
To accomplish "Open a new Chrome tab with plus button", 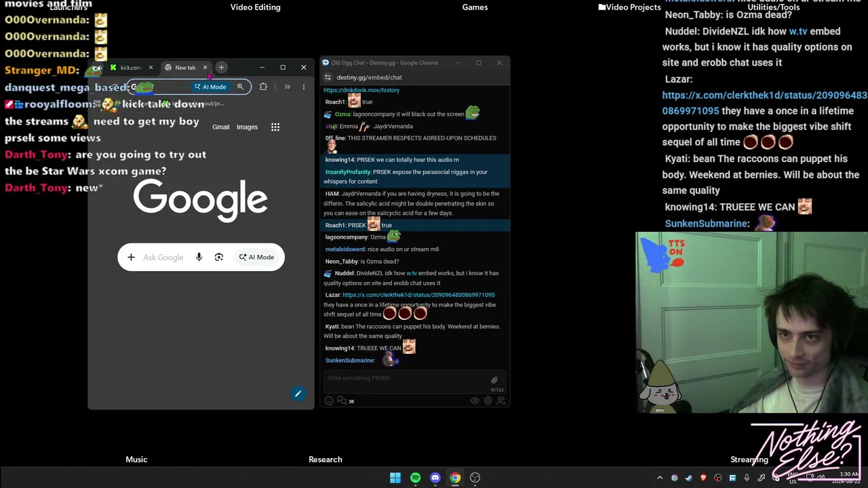I will 221,67.
